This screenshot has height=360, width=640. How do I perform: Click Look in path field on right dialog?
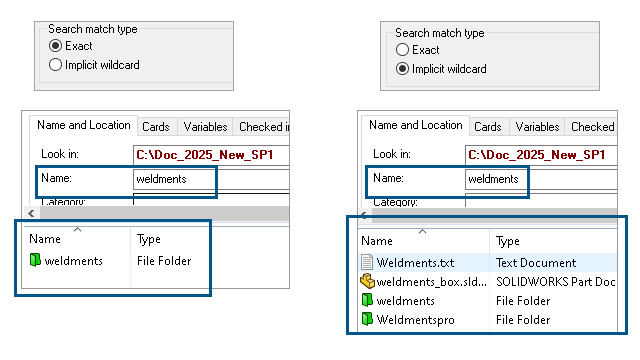[541, 155]
